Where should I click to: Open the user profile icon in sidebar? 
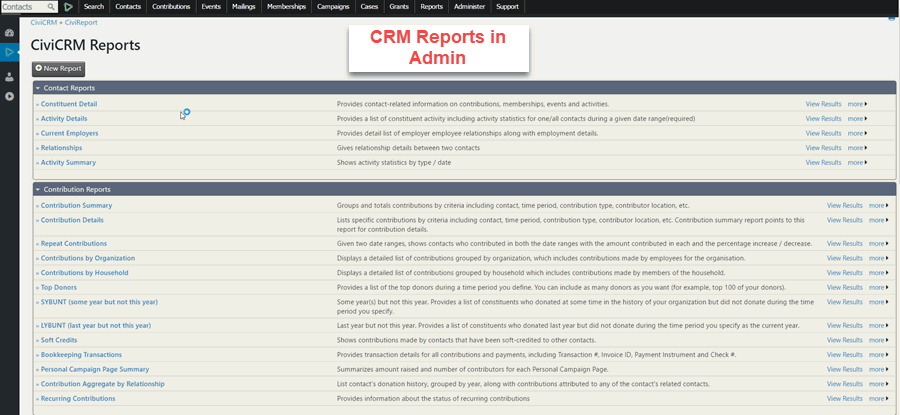[9, 77]
